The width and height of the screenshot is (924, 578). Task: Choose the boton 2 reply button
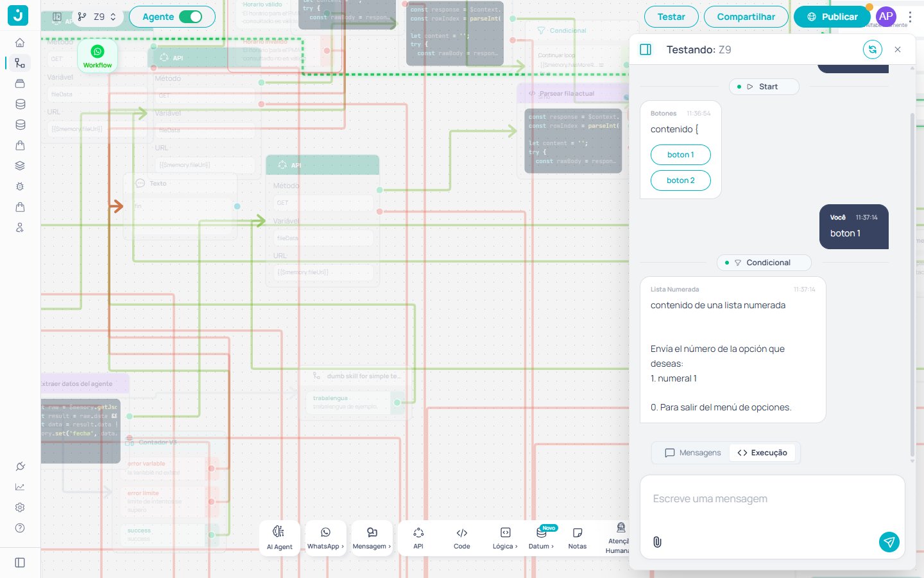[681, 180]
